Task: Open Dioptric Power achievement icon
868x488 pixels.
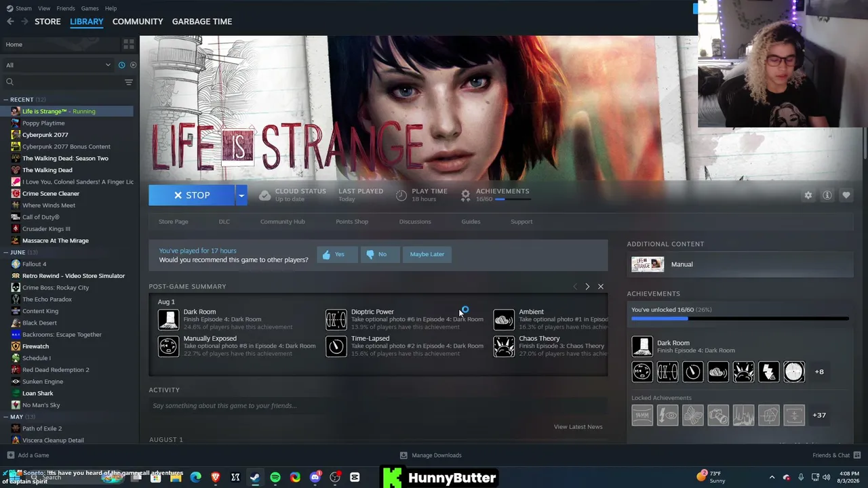Action: (x=336, y=319)
